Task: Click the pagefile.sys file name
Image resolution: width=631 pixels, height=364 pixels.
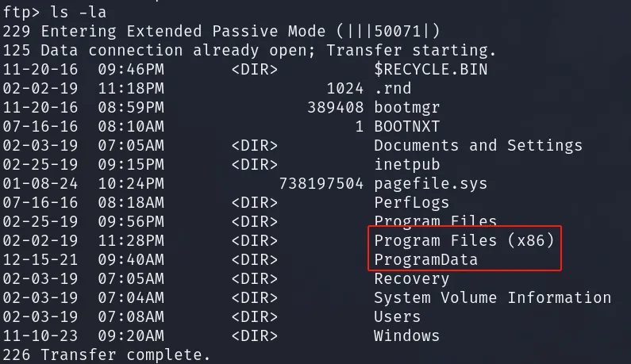Action: 431,184
